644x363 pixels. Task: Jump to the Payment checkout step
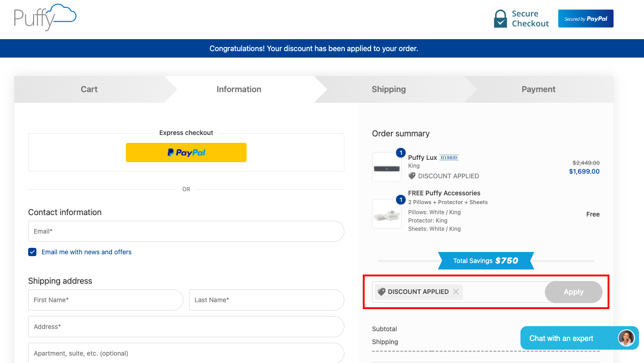(538, 89)
